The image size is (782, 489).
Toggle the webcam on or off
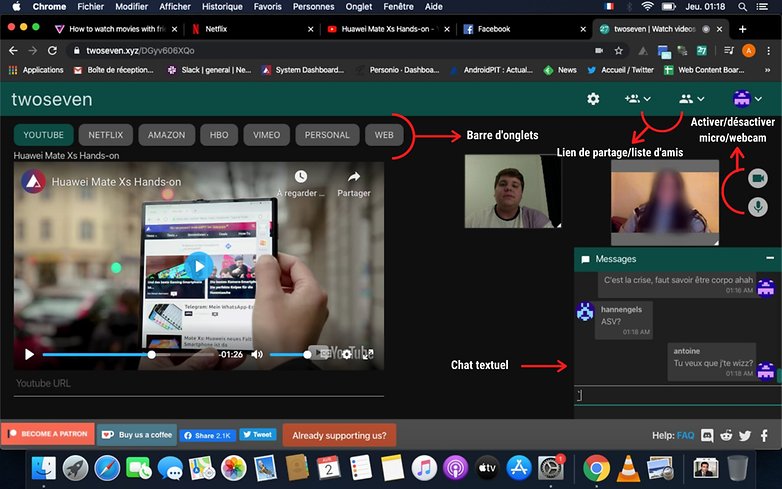point(758,178)
